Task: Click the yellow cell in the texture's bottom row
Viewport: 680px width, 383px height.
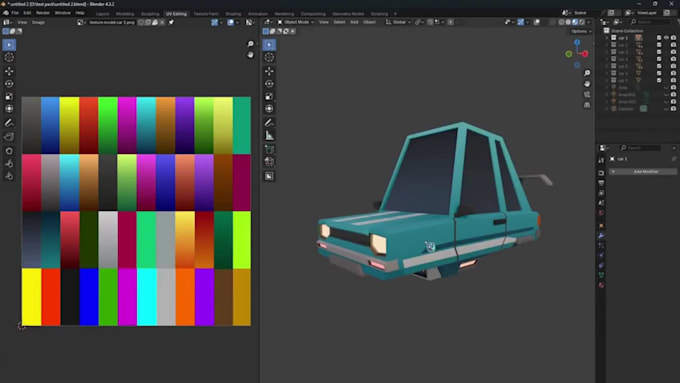Action: point(32,297)
